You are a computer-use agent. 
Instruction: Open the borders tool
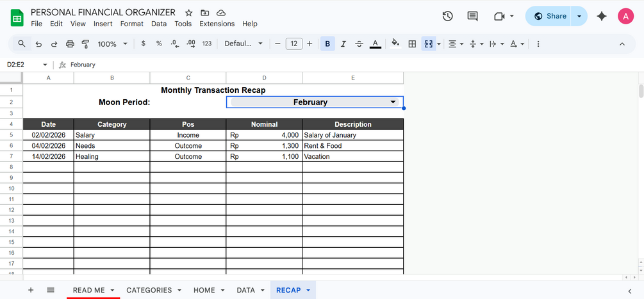(x=412, y=44)
